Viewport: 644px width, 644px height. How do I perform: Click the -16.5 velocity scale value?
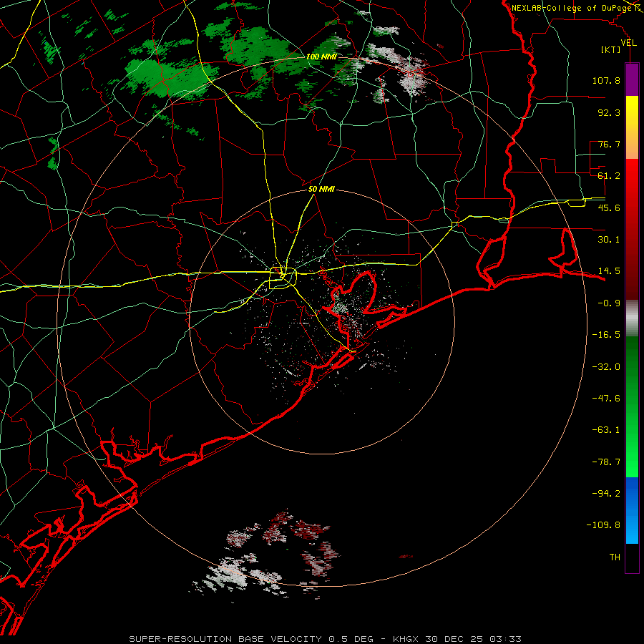tap(606, 335)
